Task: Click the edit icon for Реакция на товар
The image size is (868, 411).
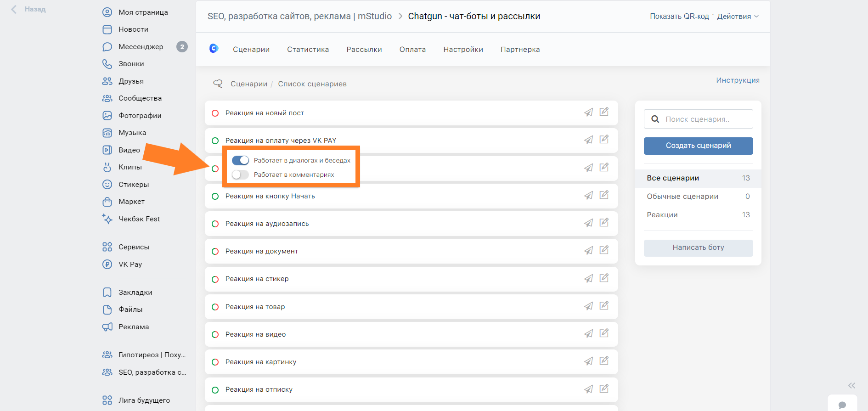Action: [x=604, y=305]
